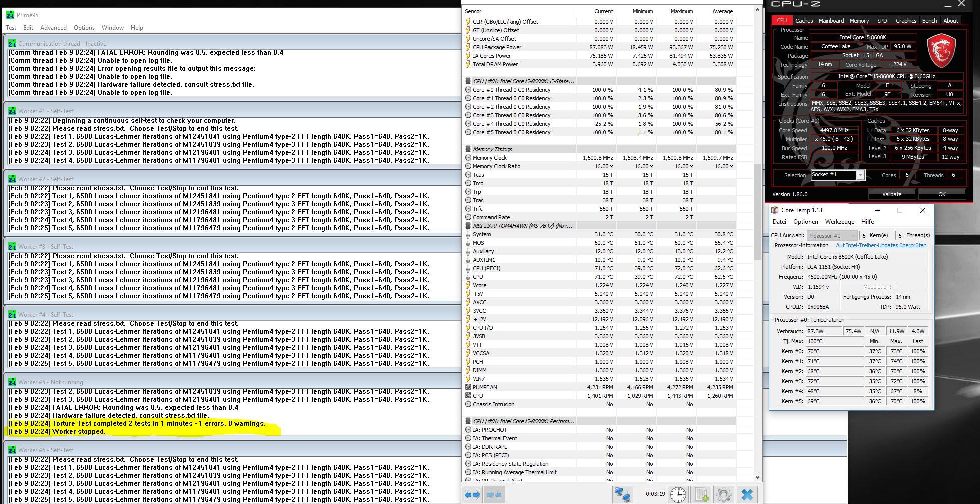Open the Werkzeuge menu in Core Temp

pyautogui.click(x=839, y=222)
